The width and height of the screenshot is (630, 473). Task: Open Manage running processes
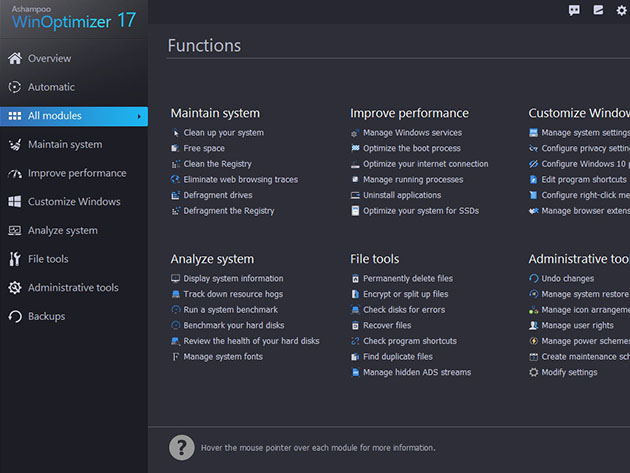pyautogui.click(x=413, y=180)
